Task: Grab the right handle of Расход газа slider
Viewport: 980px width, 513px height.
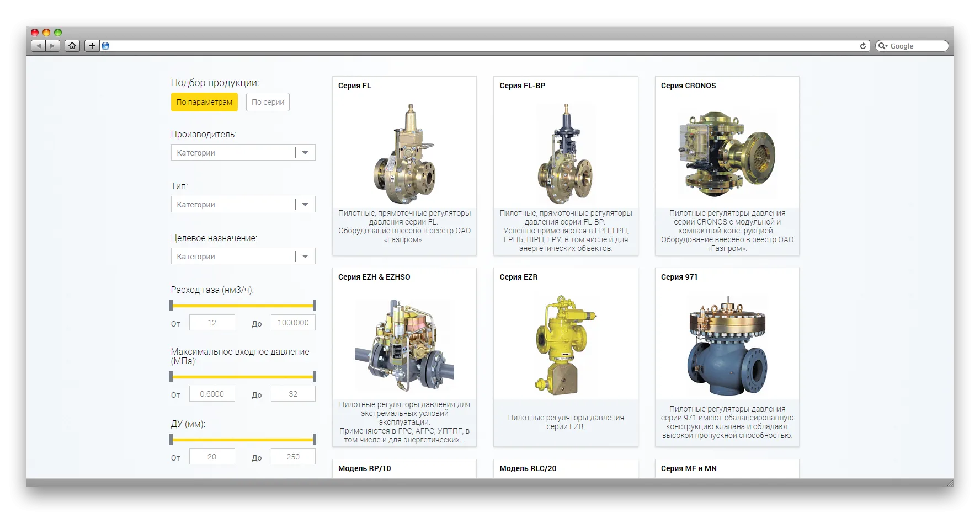Action: point(314,306)
